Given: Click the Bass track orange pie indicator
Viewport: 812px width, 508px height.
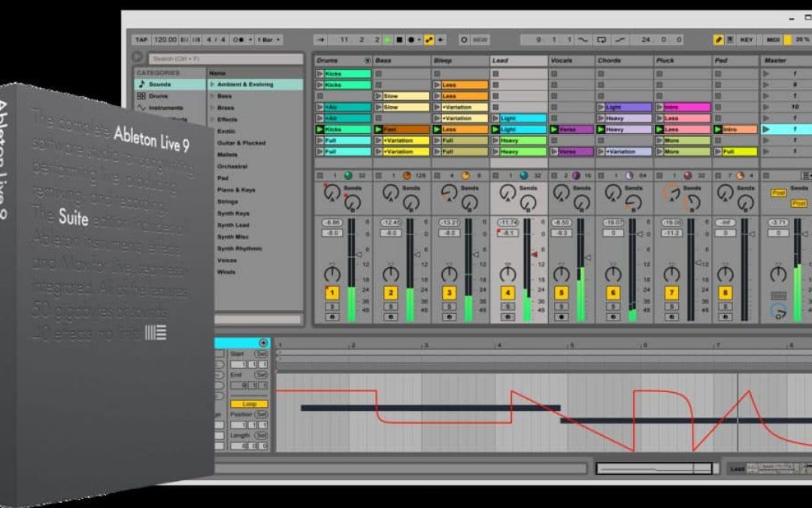Looking at the screenshot, I should [407, 175].
